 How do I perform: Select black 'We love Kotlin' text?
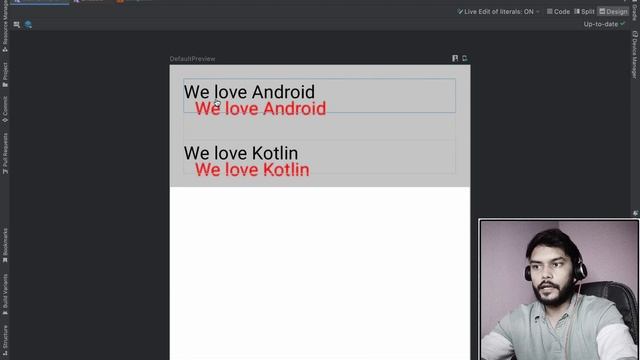pos(241,153)
